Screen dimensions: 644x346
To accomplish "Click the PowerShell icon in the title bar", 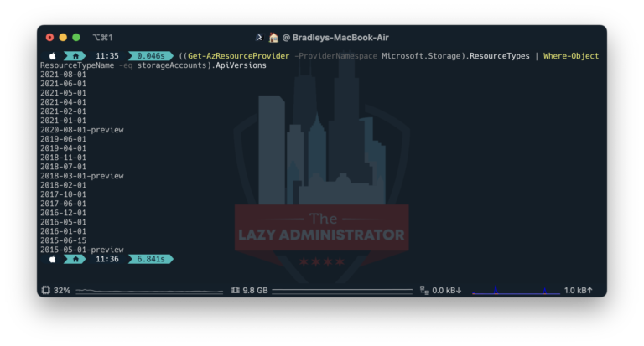I will tap(259, 38).
